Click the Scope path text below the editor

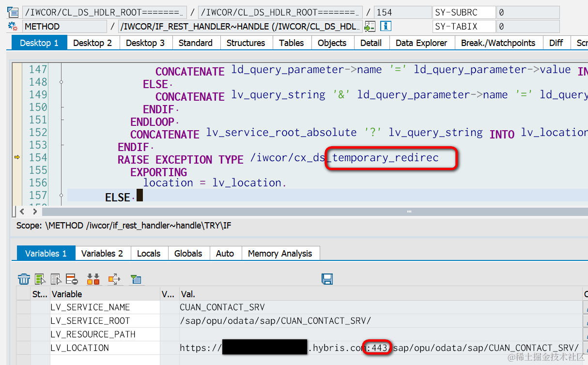pos(124,226)
